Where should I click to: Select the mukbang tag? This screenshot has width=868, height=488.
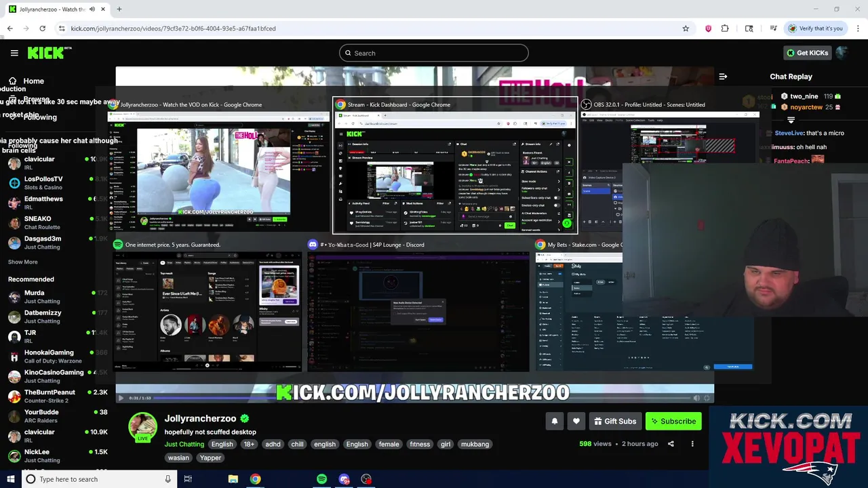click(x=475, y=445)
